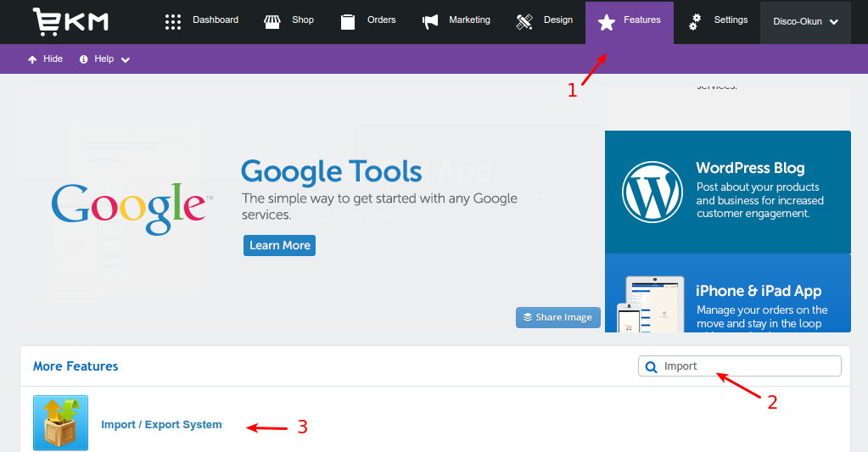Click the Hide up-arrow icon
The width and height of the screenshot is (868, 452).
[32, 59]
